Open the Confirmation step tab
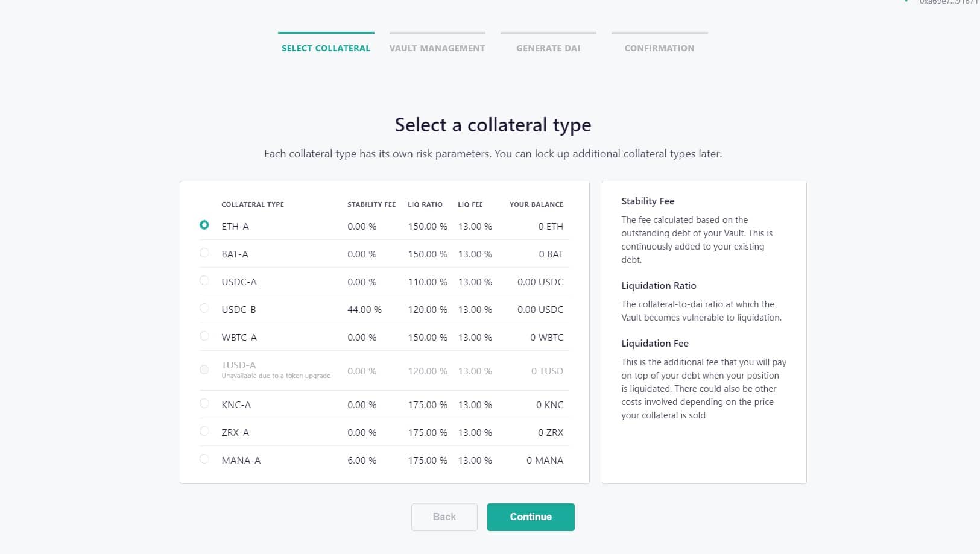Image resolution: width=980 pixels, height=554 pixels. click(x=659, y=48)
